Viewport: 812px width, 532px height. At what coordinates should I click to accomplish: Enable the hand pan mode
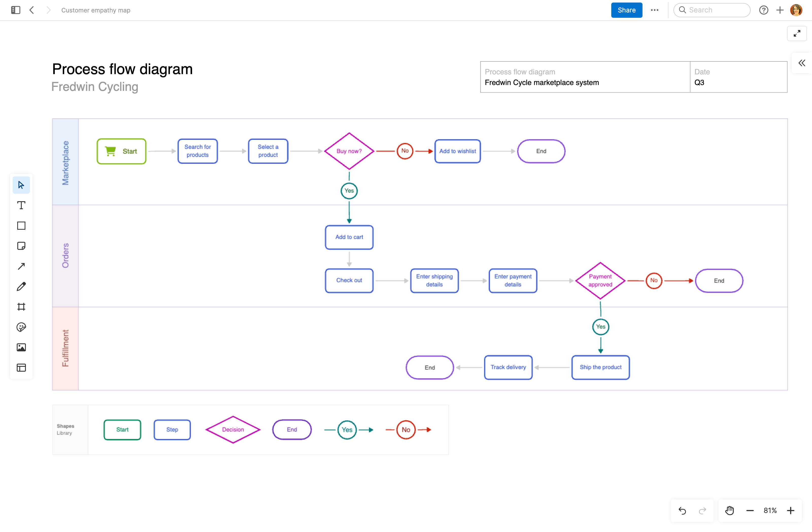(730, 510)
